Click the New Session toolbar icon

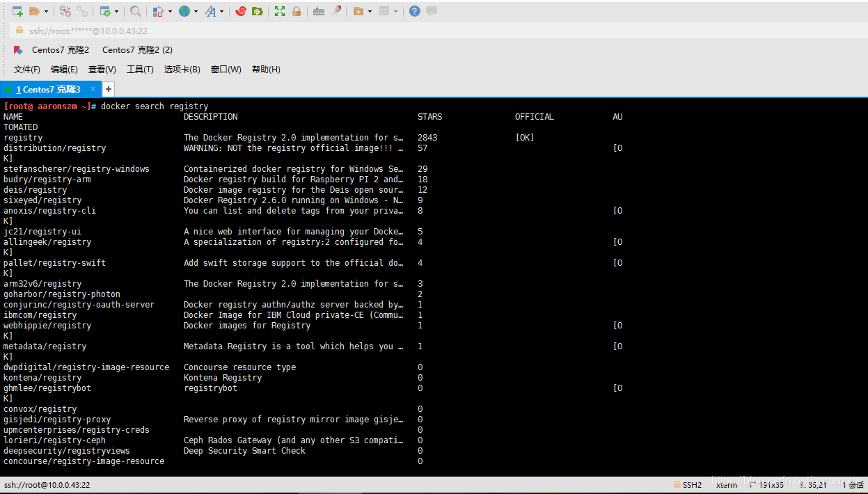tap(17, 11)
